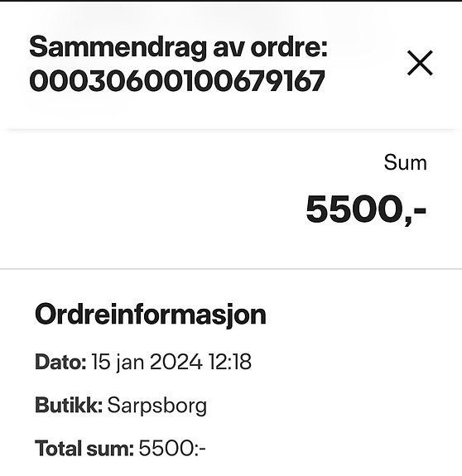462x476 pixels.
Task: Click the word Sammendrag in the title
Action: pos(118,48)
